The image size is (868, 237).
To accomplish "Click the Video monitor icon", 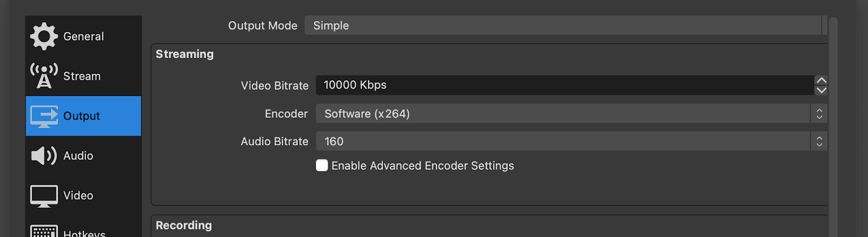I will (x=44, y=196).
